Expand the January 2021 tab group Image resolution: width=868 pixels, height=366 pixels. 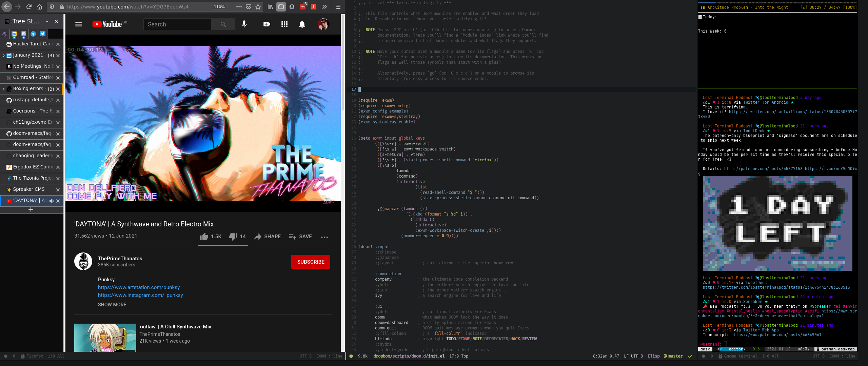pyautogui.click(x=3, y=55)
